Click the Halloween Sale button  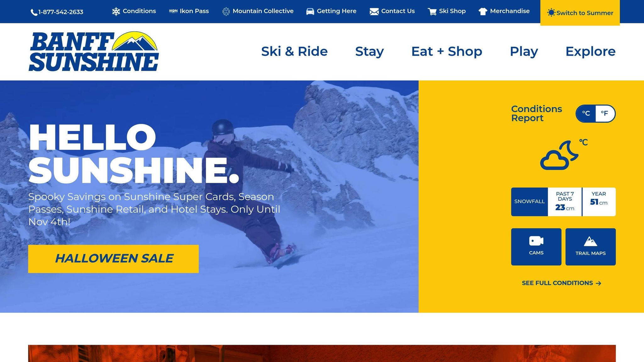[x=114, y=259]
